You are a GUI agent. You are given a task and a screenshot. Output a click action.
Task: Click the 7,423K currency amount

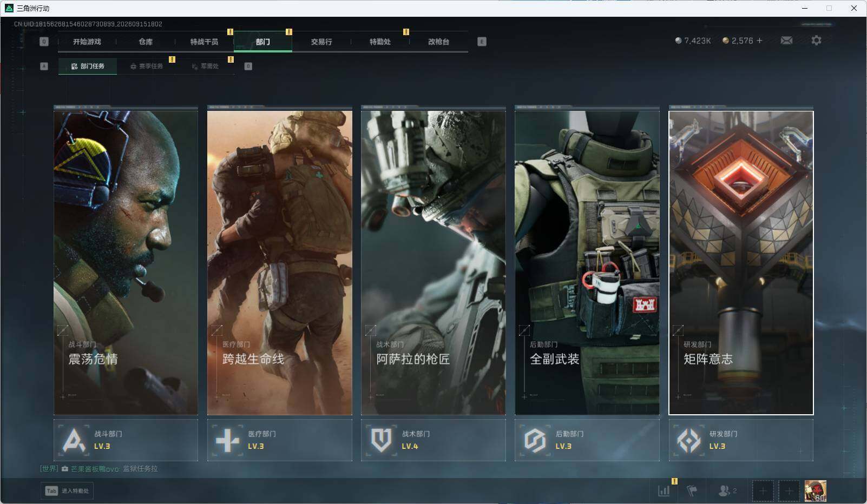click(697, 41)
